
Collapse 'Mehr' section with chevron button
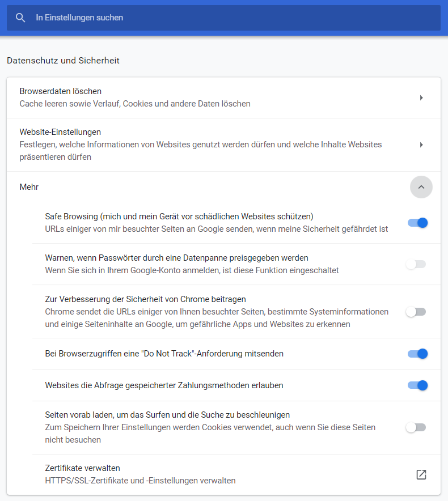pos(421,187)
